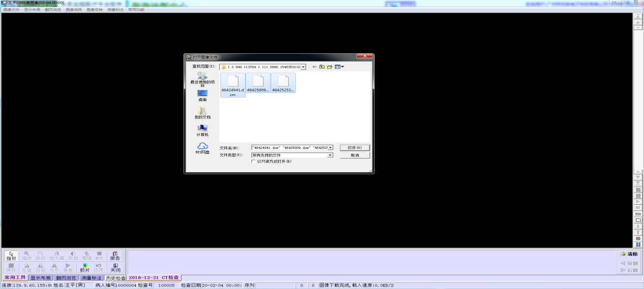Viewport: 644px width, 289px height.
Task: Expand the 文件名 filename dropdown arrow
Action: 330,148
